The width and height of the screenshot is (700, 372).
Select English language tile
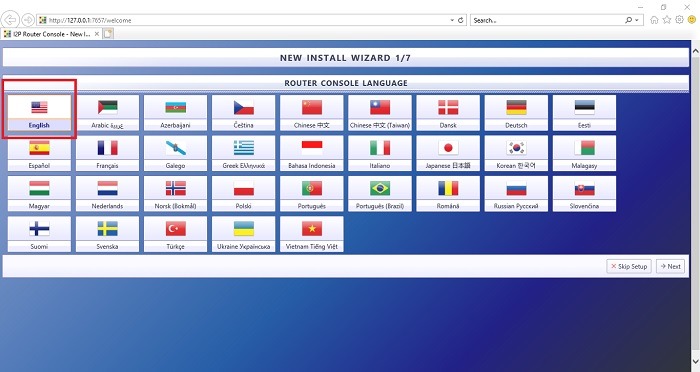(x=39, y=113)
